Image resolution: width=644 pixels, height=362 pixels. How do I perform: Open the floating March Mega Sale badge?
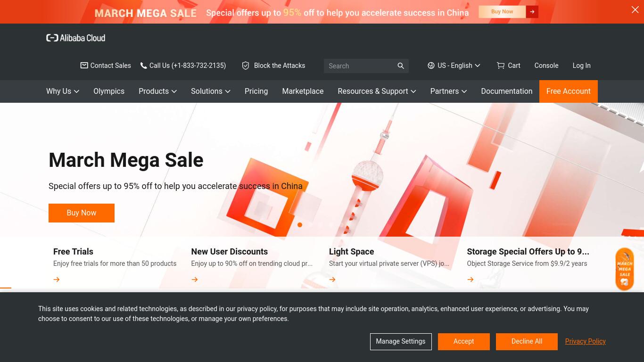point(625,269)
